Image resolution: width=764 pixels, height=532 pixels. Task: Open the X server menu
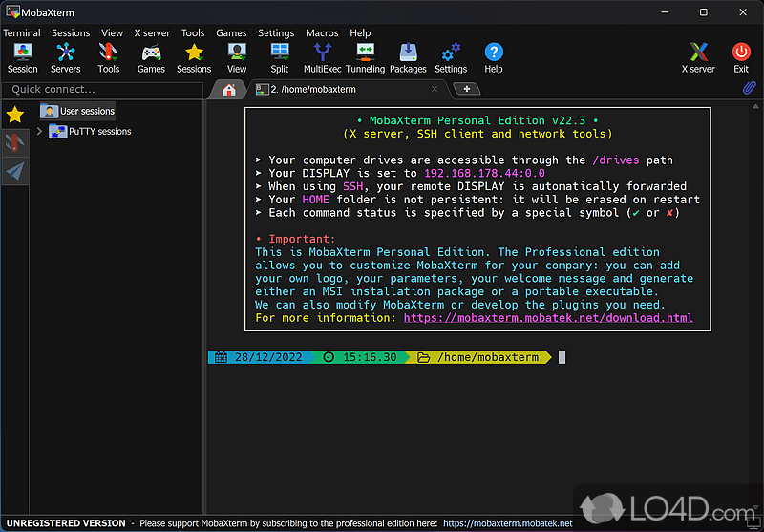coord(152,32)
